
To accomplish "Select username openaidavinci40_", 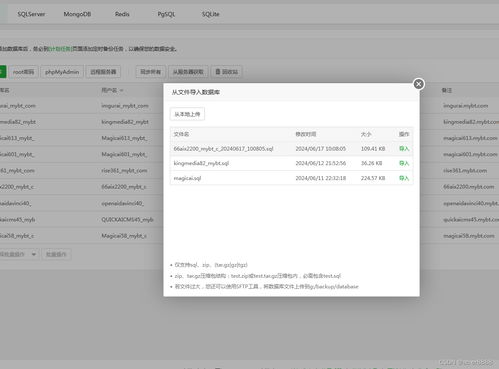I will [x=123, y=203].
